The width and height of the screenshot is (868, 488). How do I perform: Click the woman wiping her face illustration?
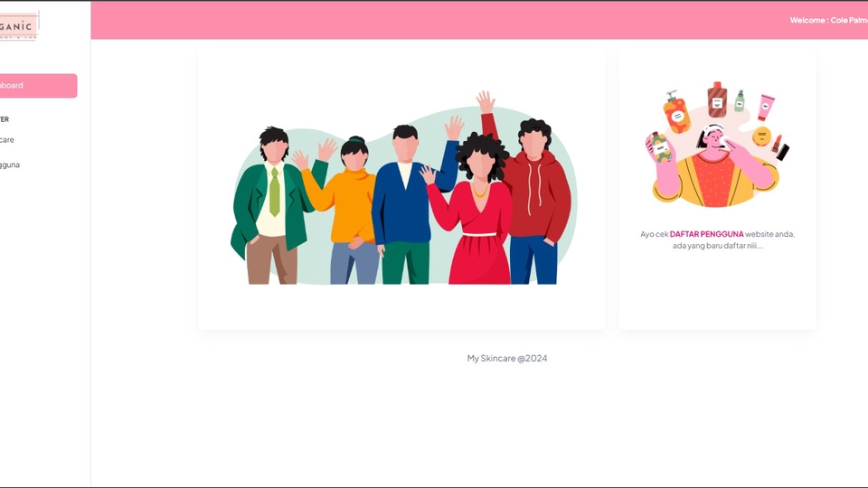point(716,167)
